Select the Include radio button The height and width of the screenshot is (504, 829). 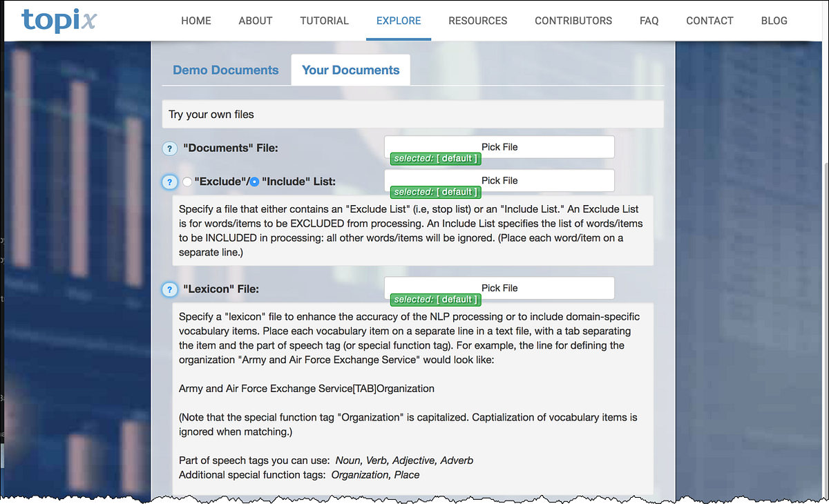[x=255, y=181]
